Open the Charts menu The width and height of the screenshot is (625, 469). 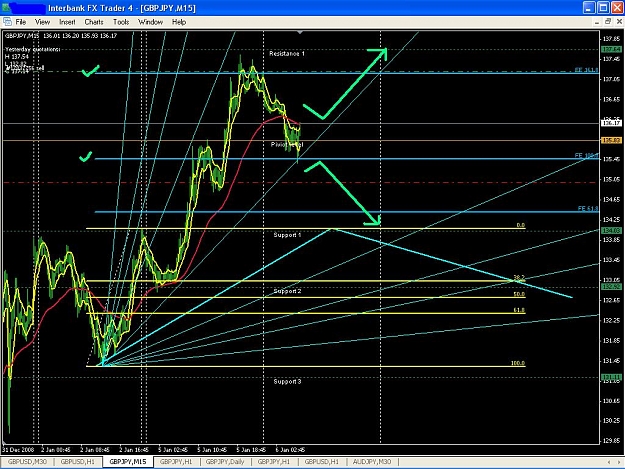(x=94, y=22)
